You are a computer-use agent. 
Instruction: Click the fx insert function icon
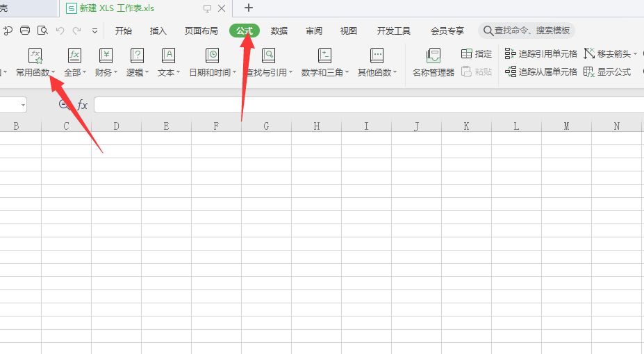[x=82, y=105]
